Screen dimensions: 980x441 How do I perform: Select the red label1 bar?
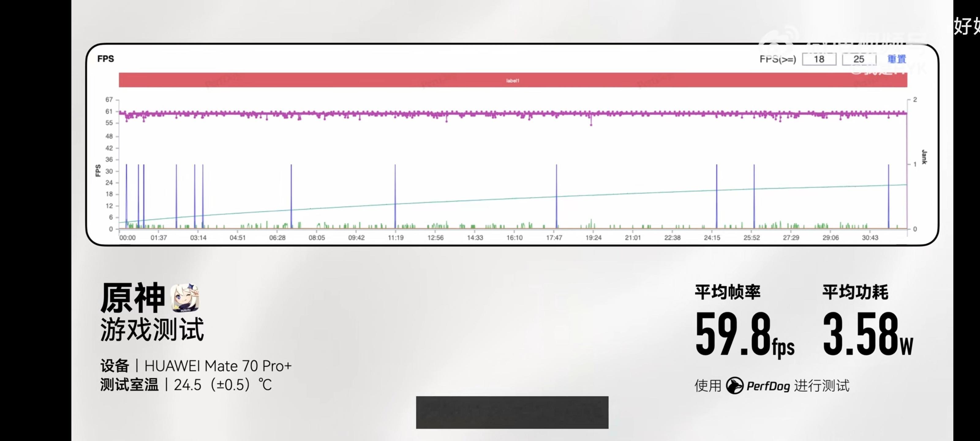513,80
